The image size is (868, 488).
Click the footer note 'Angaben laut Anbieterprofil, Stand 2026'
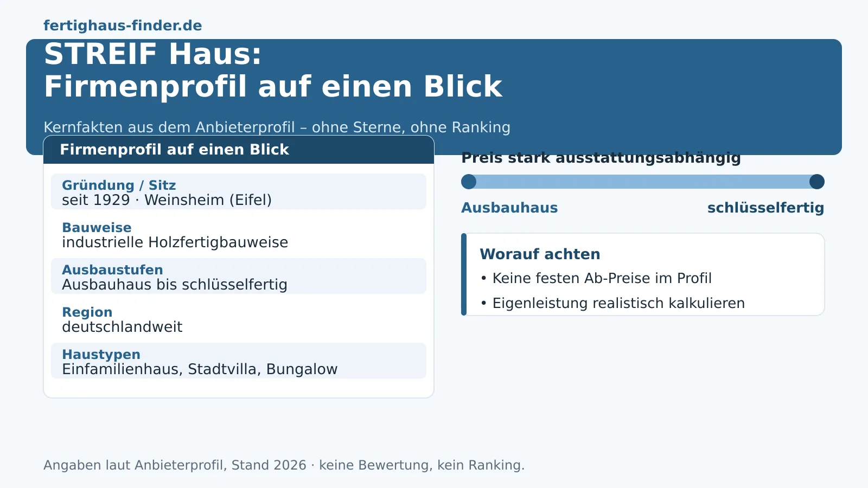pyautogui.click(x=175, y=465)
